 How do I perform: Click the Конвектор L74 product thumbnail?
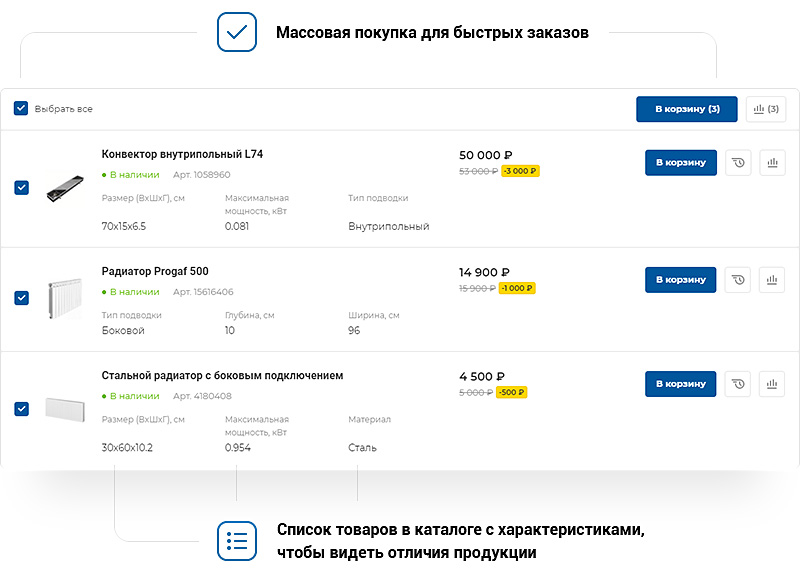(x=64, y=188)
